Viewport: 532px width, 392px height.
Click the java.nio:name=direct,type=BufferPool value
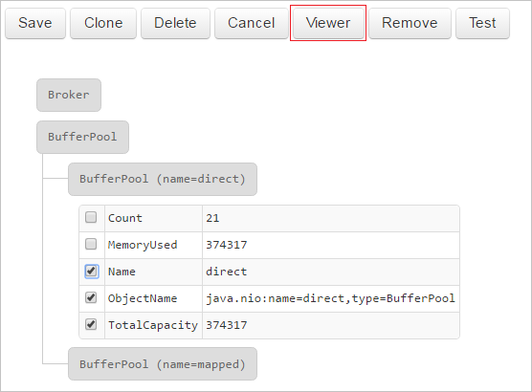point(331,298)
